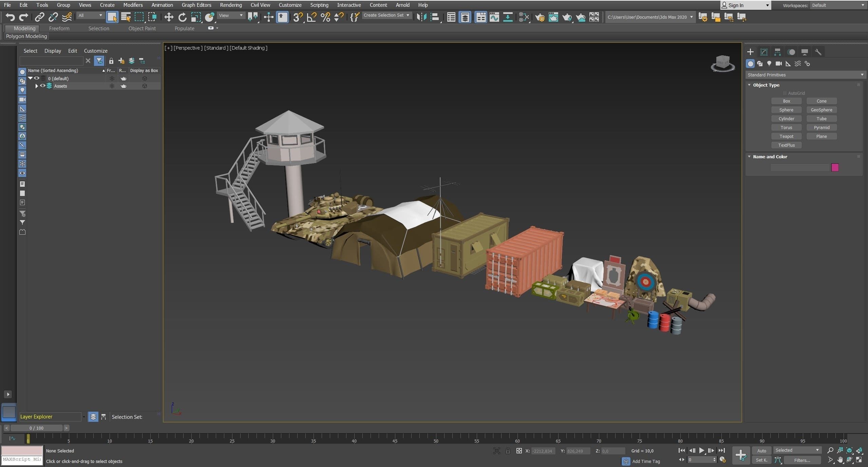The width and height of the screenshot is (868, 467).
Task: Expand the Assets layer tree
Action: click(37, 86)
